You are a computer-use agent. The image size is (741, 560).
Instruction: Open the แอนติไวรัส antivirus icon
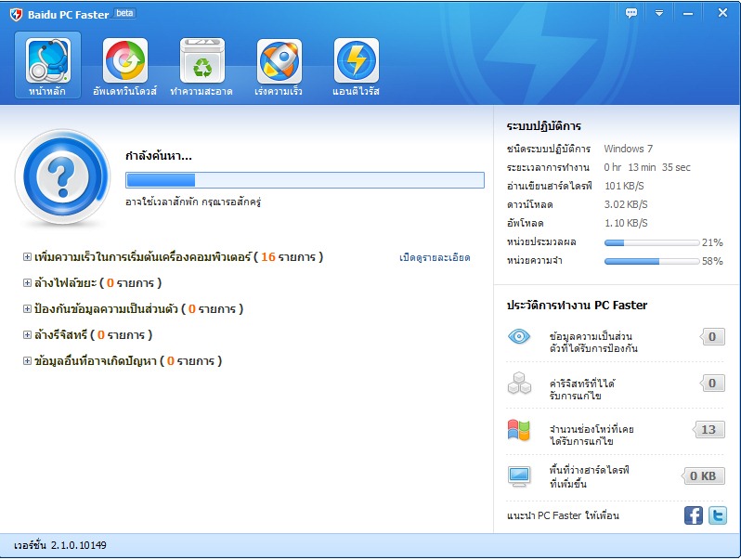[356, 61]
